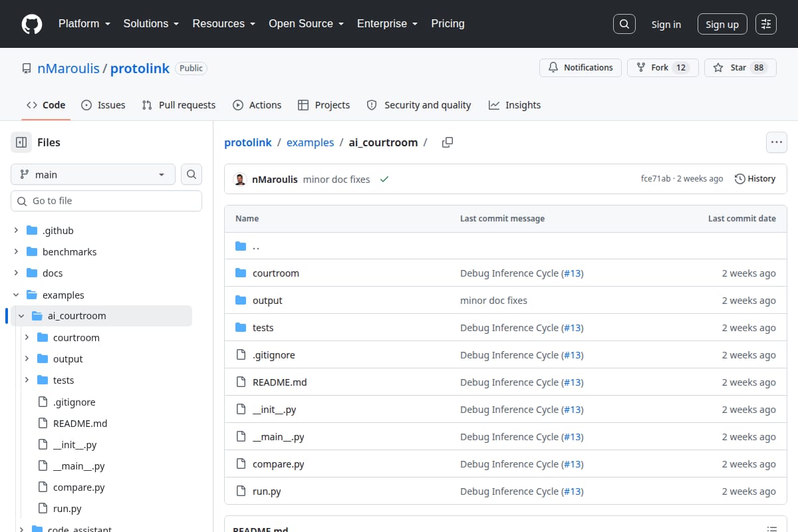Image resolution: width=798 pixels, height=532 pixels.
Task: Click the Sign in link
Action: (666, 25)
